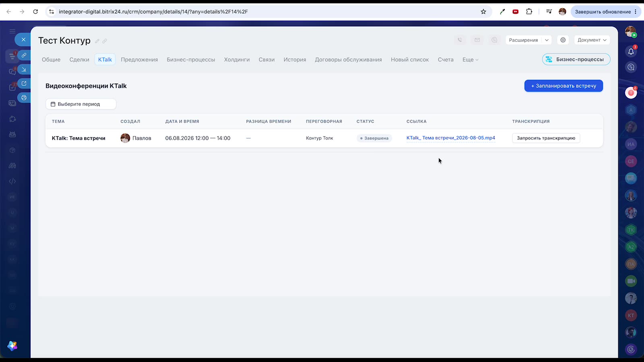Screen dimensions: 644x362
Task: Open the messenger chats icon in left sidebar
Action: click(12, 72)
